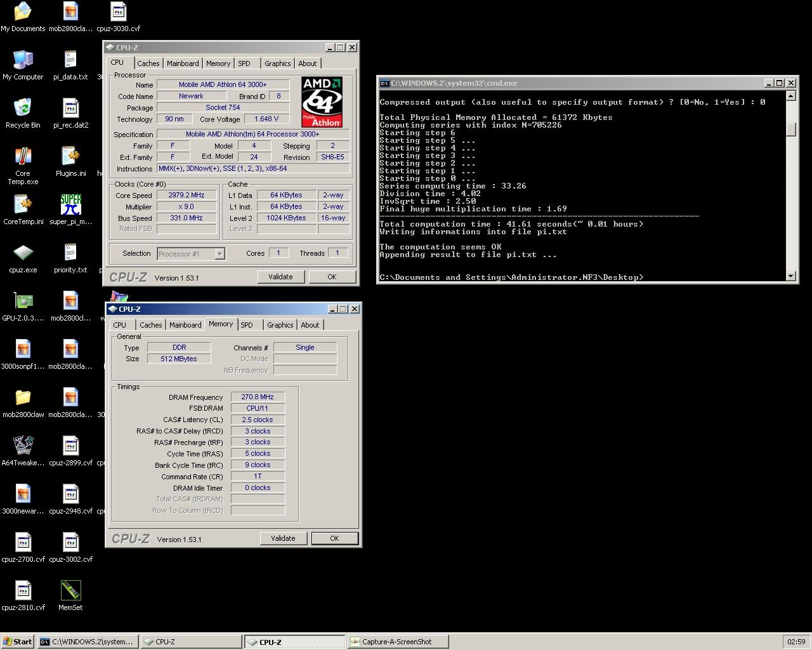
Task: Open About tab in CPU-Z processor window
Action: (308, 63)
